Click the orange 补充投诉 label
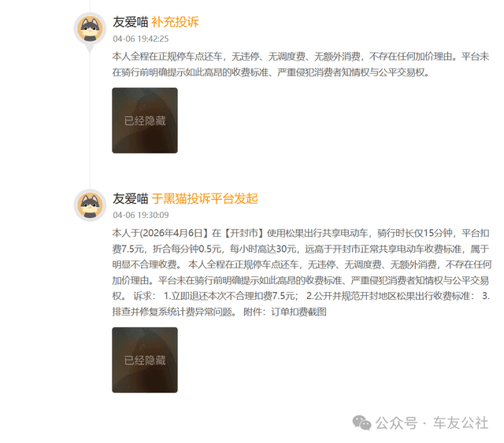This screenshot has width=504, height=443. coord(175,22)
